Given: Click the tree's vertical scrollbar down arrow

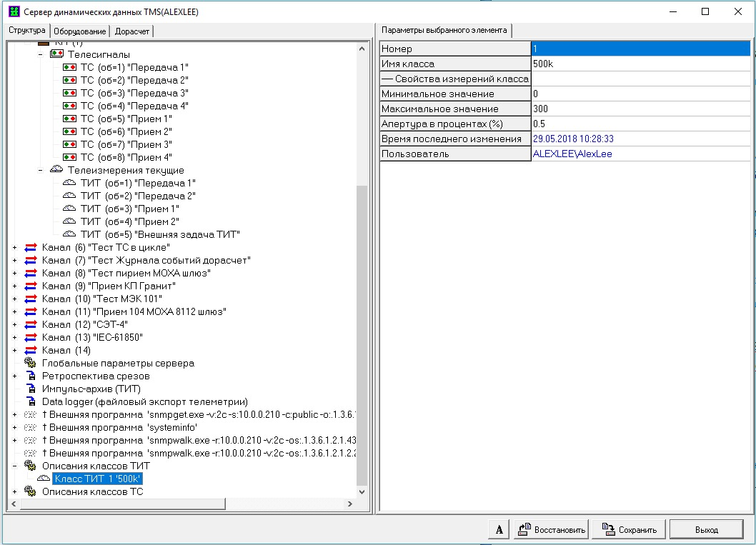Looking at the screenshot, I should pos(362,491).
